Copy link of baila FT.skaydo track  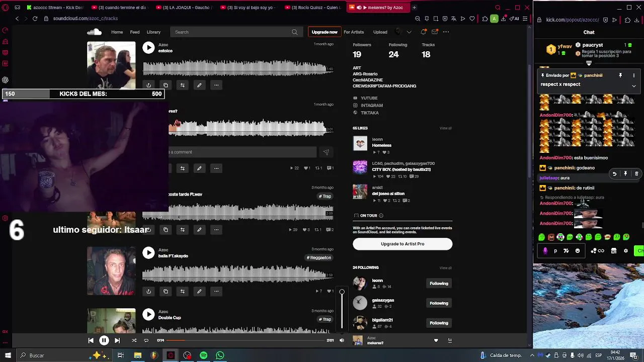tap(166, 291)
